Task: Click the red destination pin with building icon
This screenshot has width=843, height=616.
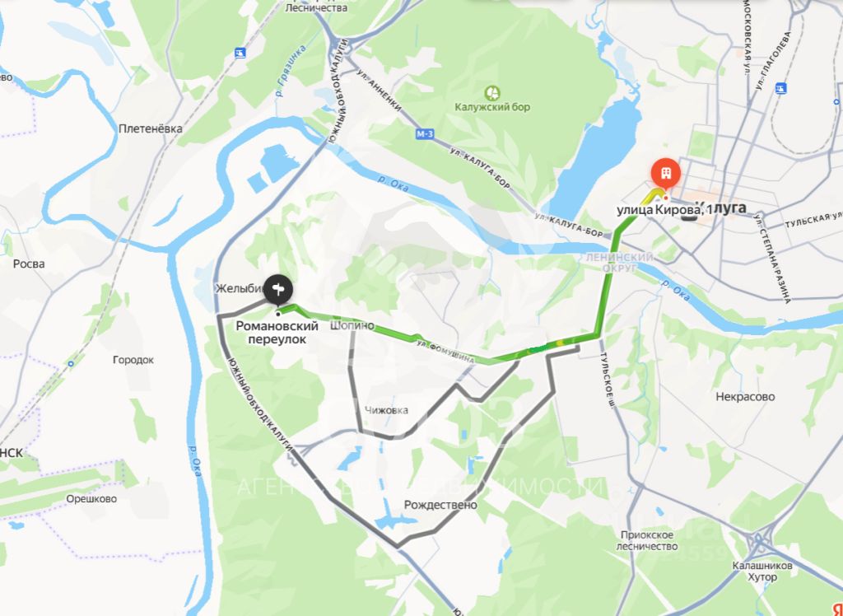Action: [665, 173]
